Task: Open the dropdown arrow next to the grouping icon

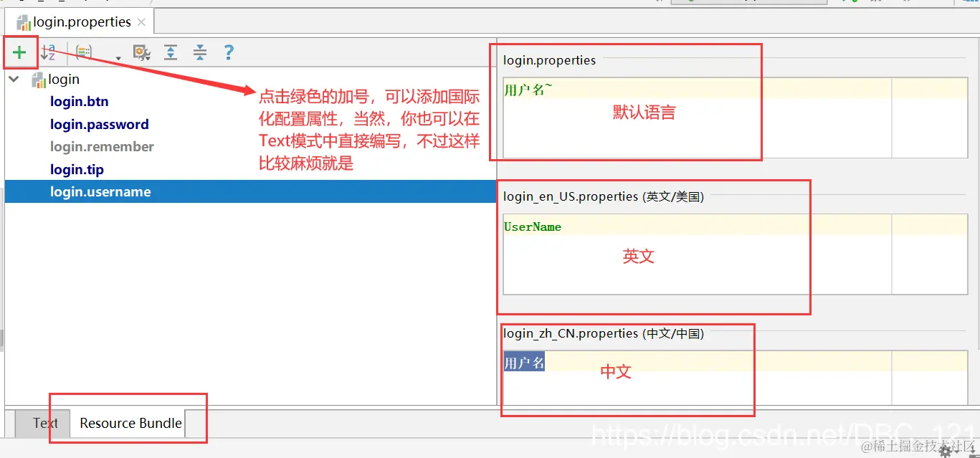Action: click(117, 56)
